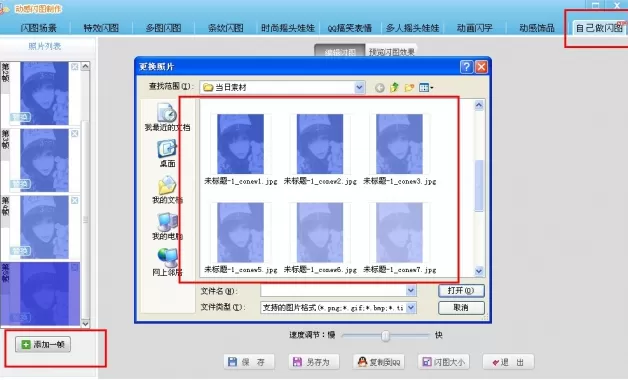Screen dimensions: 628x380
Task: Click the 闪图大小 button
Action: click(x=444, y=362)
